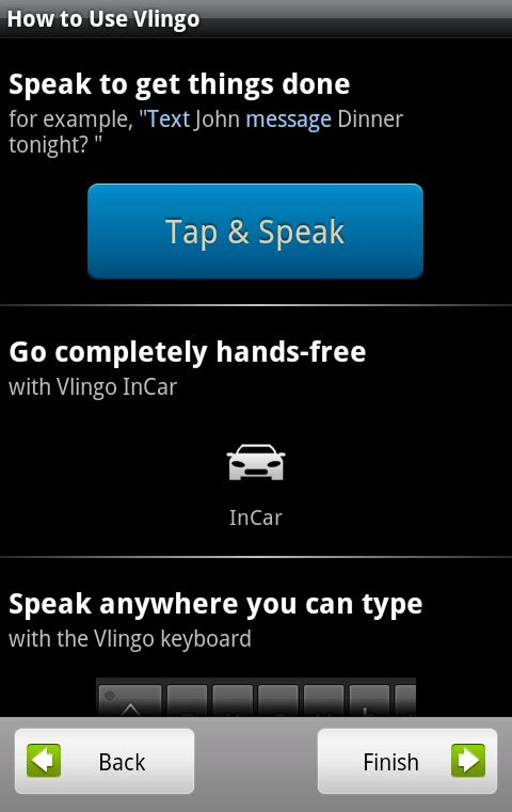Tap the "with the Vlingo keyboard" subtitle
Viewport: 512px width, 812px height.
click(x=130, y=639)
